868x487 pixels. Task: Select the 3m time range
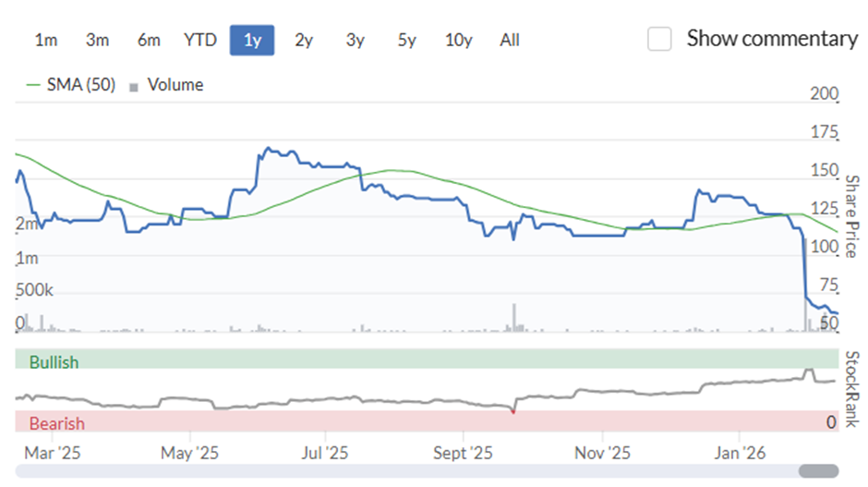pyautogui.click(x=98, y=40)
